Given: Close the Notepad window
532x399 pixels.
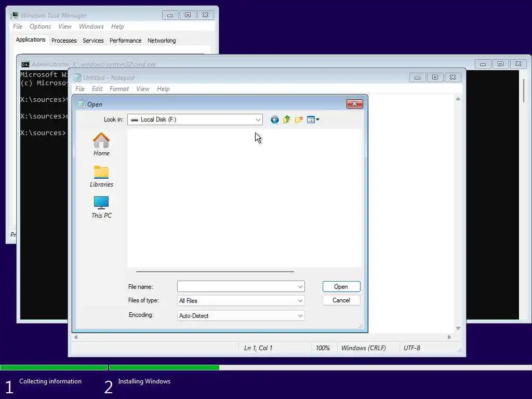Looking at the screenshot, I should [453, 77].
